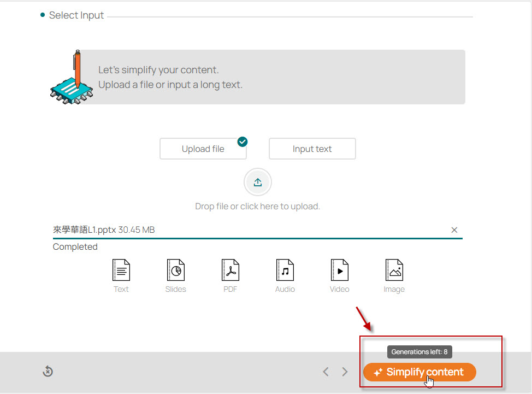Click the teal upload progress bar
The image size is (532, 394).
coord(257,238)
